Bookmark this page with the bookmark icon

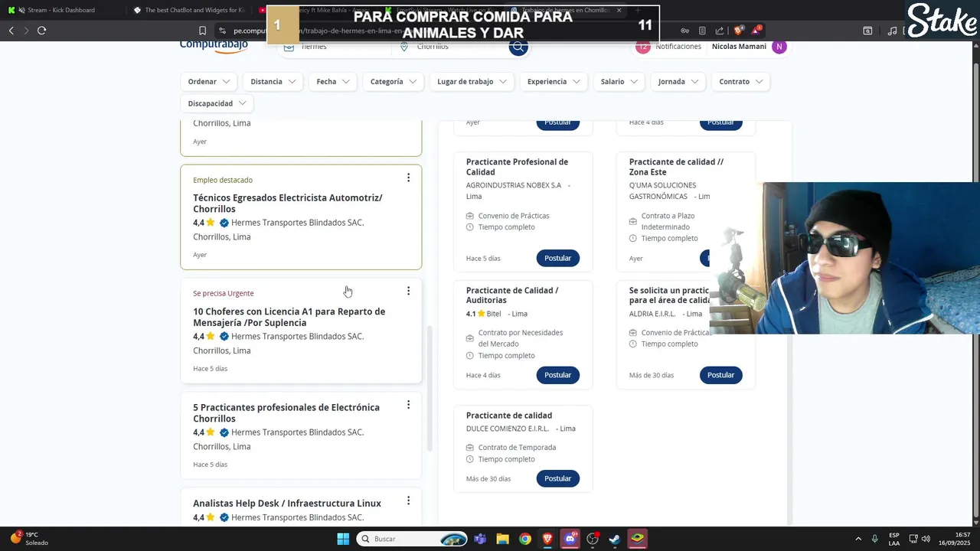202,31
